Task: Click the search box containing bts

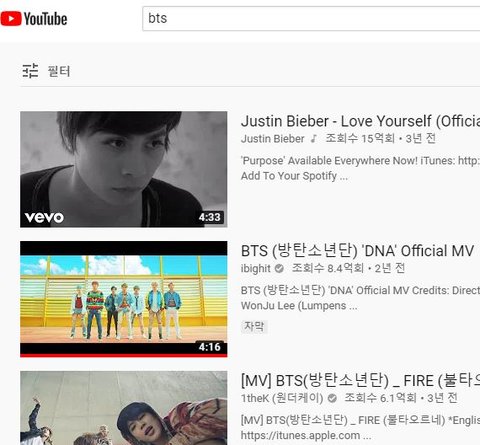Action: [311, 19]
